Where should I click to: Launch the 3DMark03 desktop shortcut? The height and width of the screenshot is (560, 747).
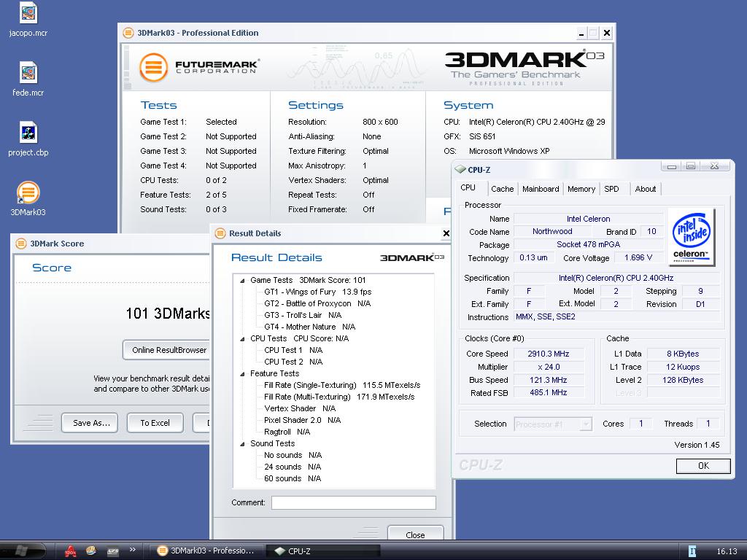(28, 193)
